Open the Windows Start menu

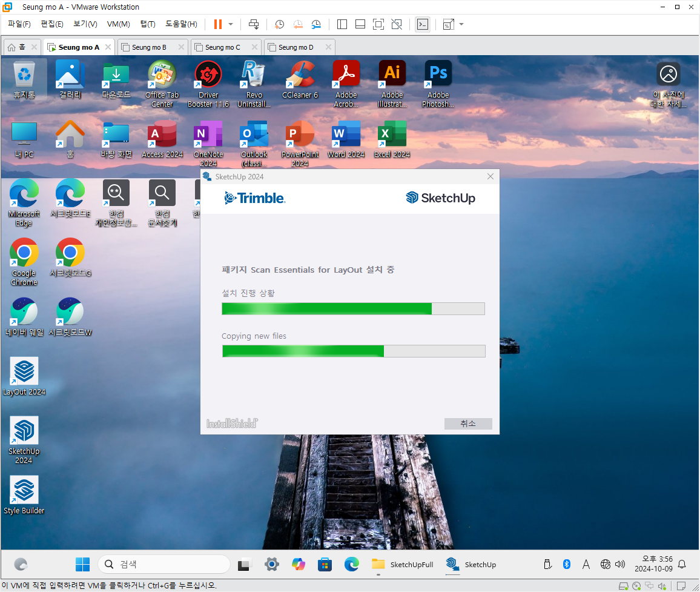82,564
